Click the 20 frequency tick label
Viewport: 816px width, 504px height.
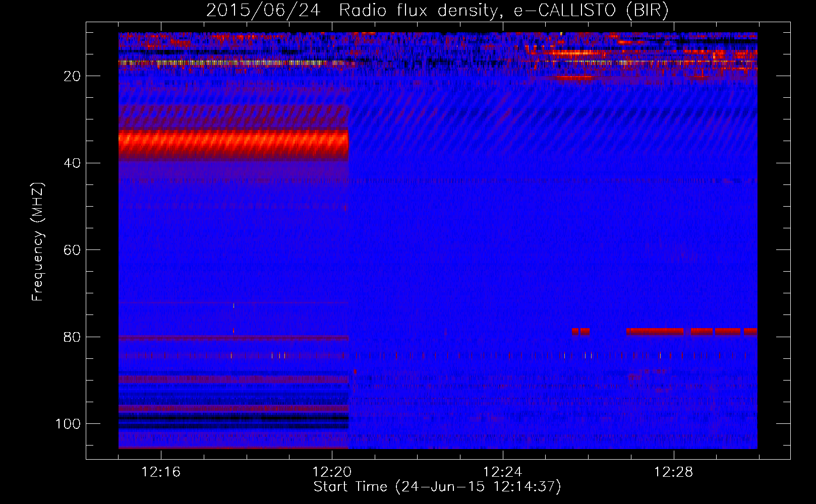(x=73, y=76)
